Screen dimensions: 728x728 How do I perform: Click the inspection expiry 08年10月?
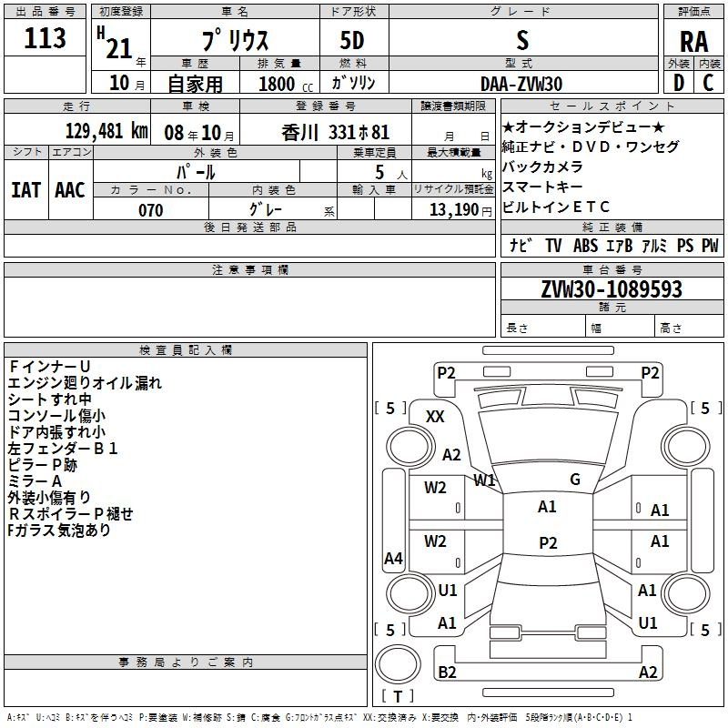point(199,133)
